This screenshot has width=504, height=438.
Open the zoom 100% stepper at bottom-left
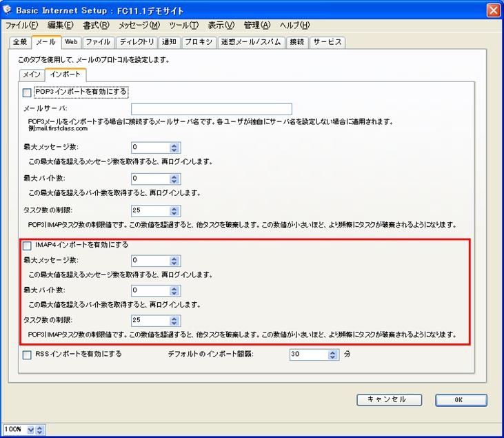[39, 430]
